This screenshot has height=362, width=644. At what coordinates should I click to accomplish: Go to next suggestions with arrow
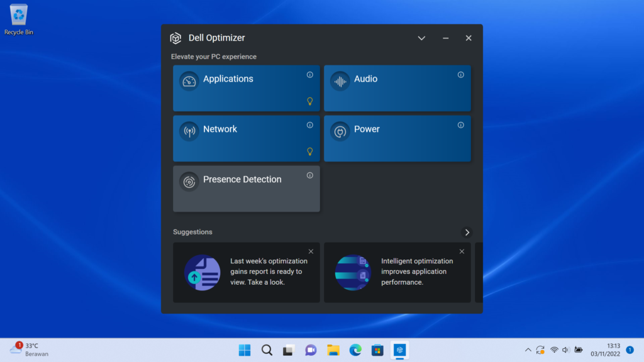click(x=467, y=233)
